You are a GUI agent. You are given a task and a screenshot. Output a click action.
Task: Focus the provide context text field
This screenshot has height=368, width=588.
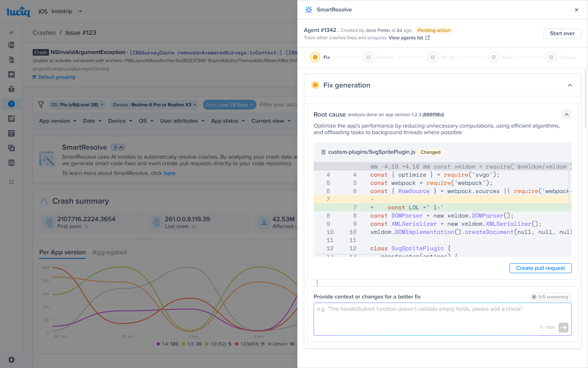[x=443, y=319]
